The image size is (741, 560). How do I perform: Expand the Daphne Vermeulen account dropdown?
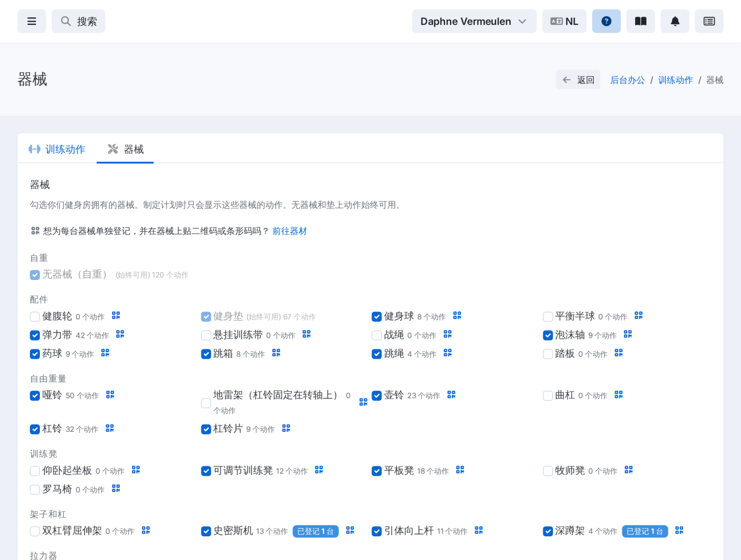coord(474,21)
